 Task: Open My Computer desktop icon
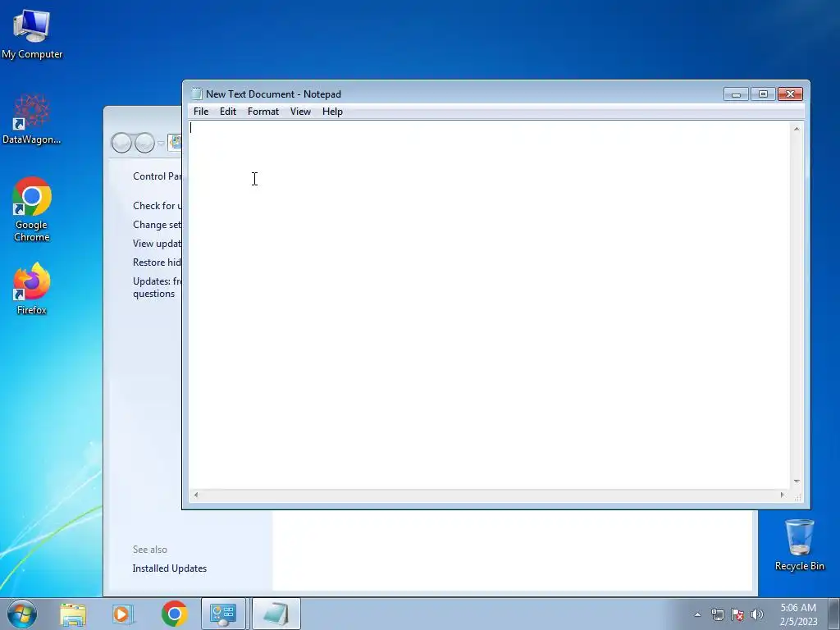pos(32,33)
